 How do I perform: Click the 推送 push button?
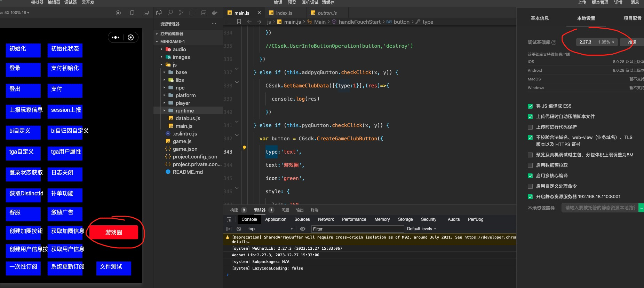pos(632,42)
